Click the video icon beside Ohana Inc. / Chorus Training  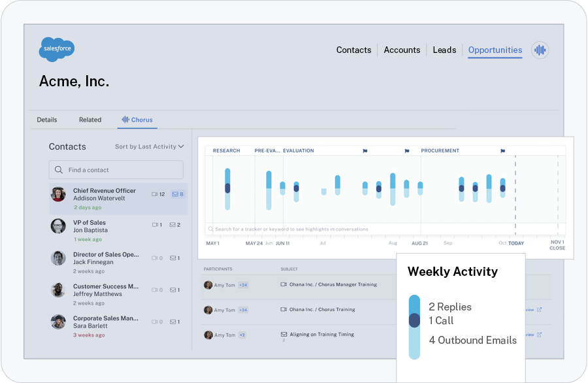284,310
